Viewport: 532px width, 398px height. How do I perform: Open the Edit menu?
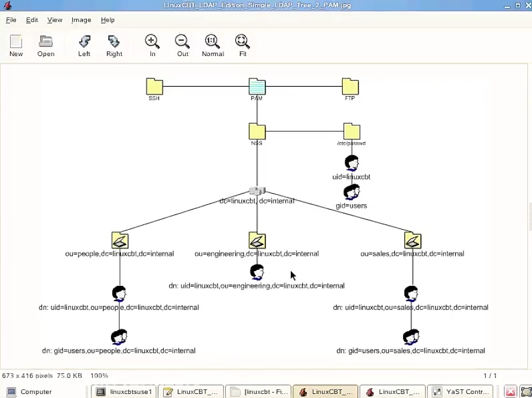pyautogui.click(x=32, y=19)
